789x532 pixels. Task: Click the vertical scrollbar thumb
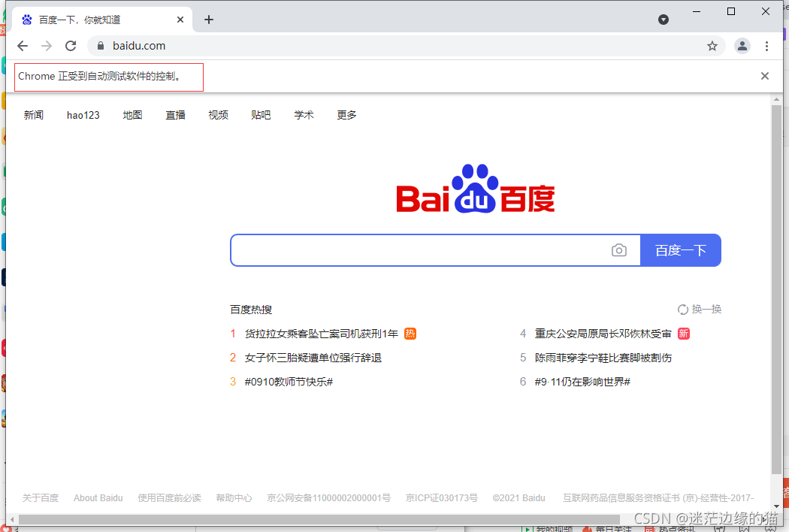coord(776,289)
